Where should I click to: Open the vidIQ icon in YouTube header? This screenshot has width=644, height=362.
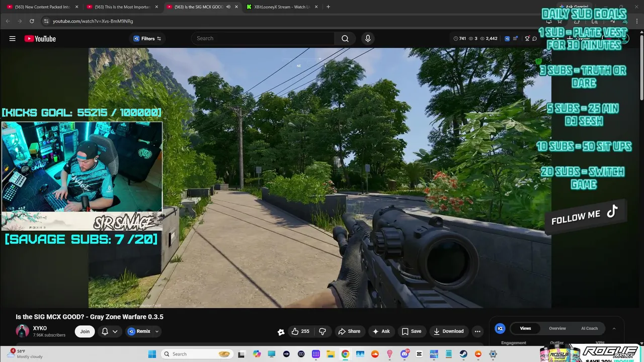[x=507, y=39]
